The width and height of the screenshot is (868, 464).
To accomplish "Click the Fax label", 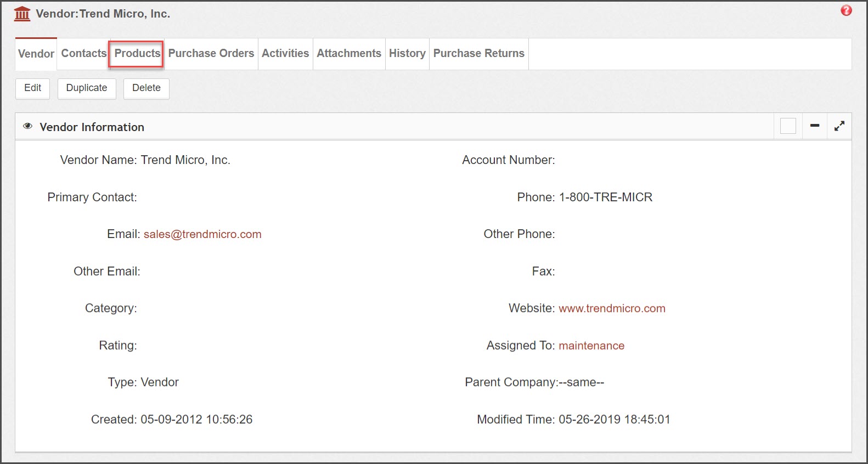I will pyautogui.click(x=543, y=271).
